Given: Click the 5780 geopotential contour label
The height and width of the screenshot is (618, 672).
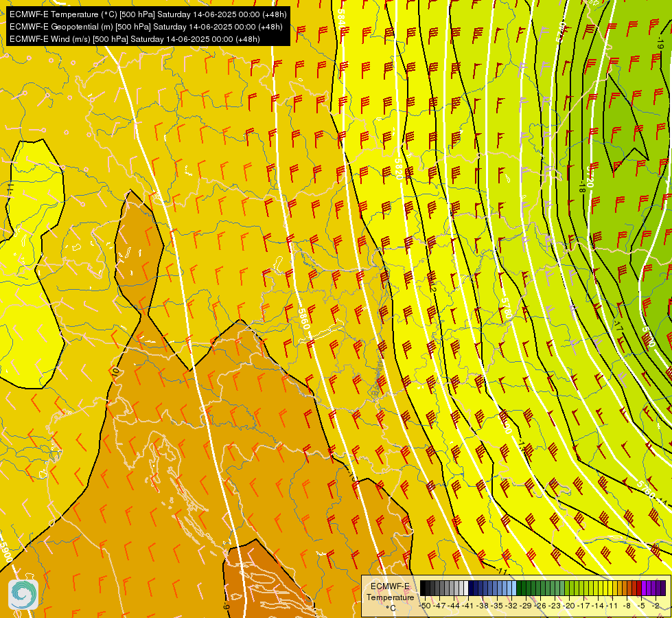Looking at the screenshot, I should (x=506, y=308).
